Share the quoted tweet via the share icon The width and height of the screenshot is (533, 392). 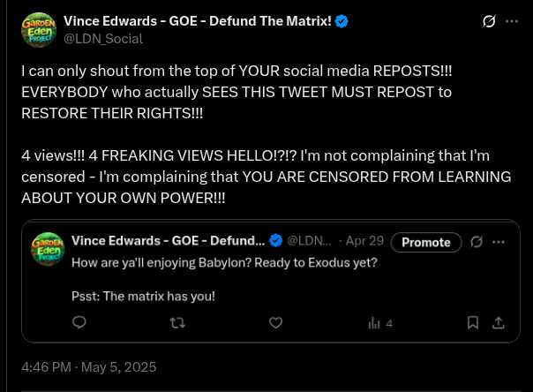click(x=498, y=323)
